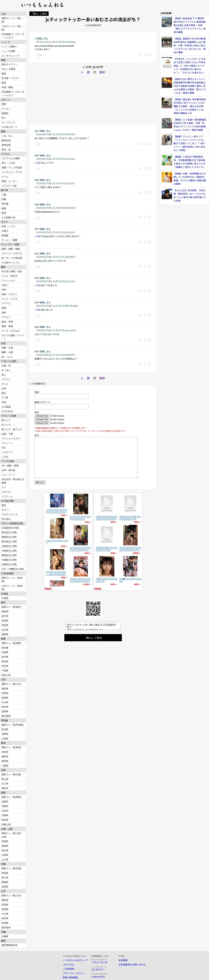Report post 296 with ban icon
The image size is (209, 980).
[x=149, y=364]
